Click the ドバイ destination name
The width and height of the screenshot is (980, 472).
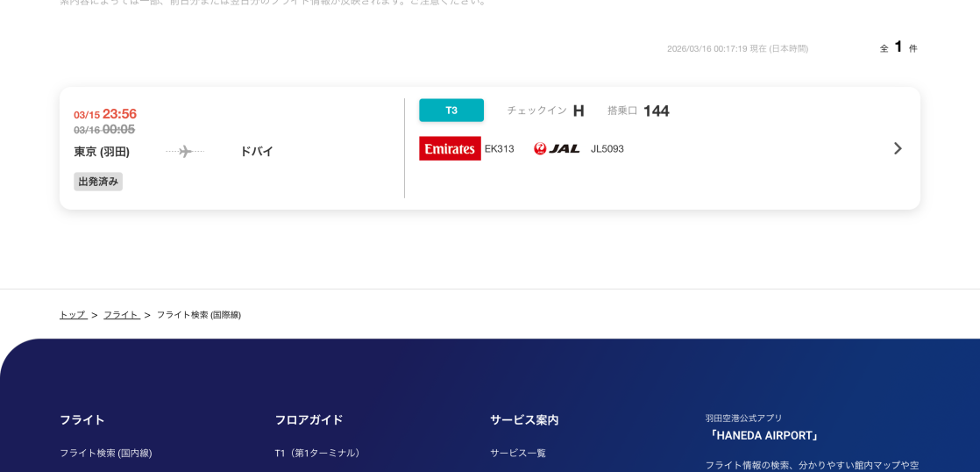[x=257, y=152]
